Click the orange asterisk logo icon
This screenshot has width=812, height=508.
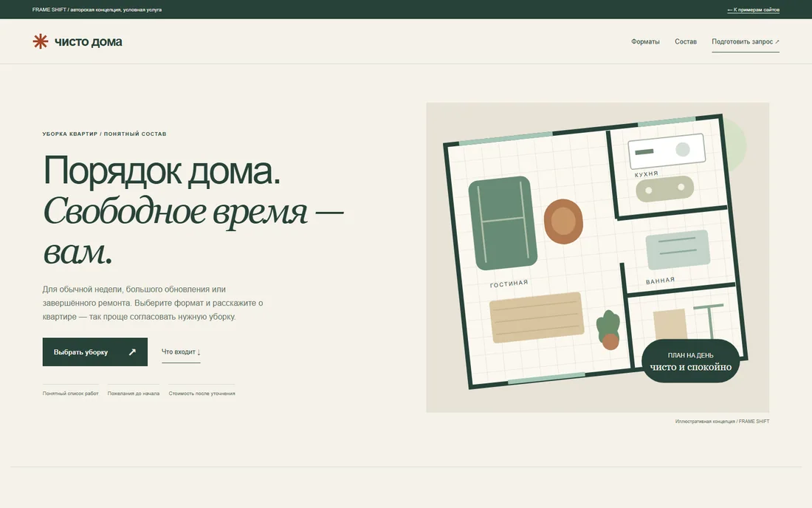tap(41, 41)
